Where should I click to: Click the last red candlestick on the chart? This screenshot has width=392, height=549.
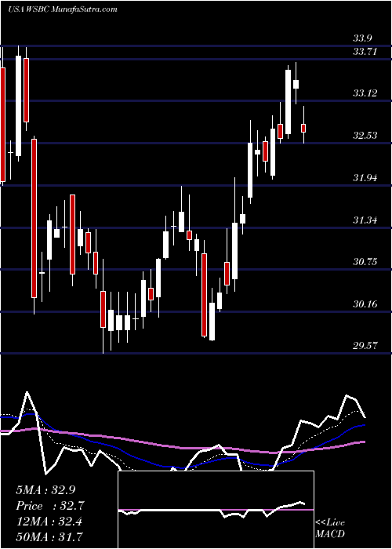pyautogui.click(x=303, y=128)
